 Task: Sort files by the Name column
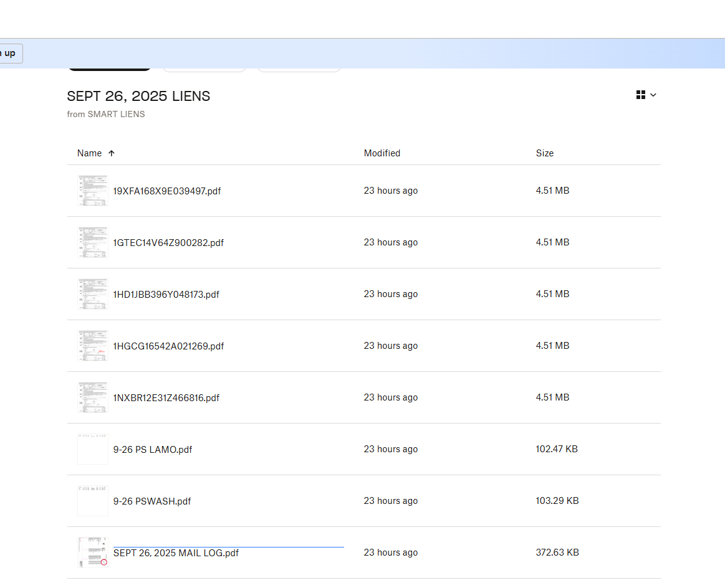point(89,153)
